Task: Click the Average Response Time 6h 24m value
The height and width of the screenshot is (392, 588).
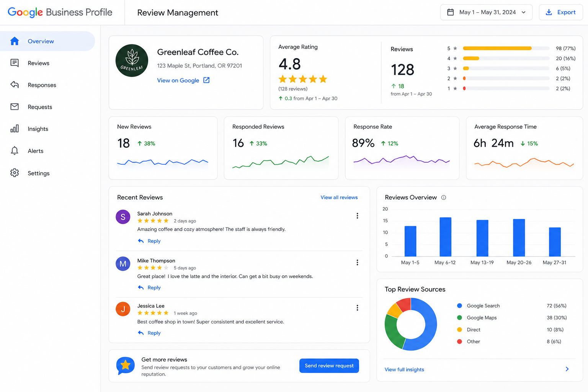Action: pos(493,143)
